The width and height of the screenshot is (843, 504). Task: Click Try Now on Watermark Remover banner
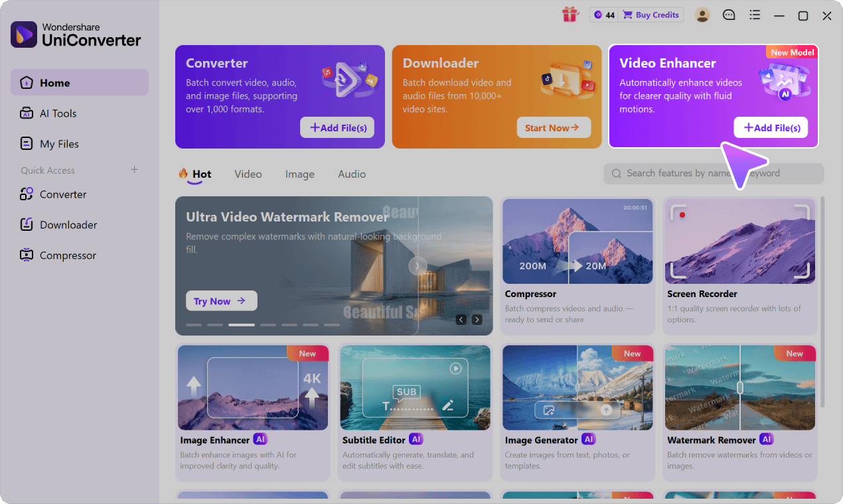coord(222,301)
